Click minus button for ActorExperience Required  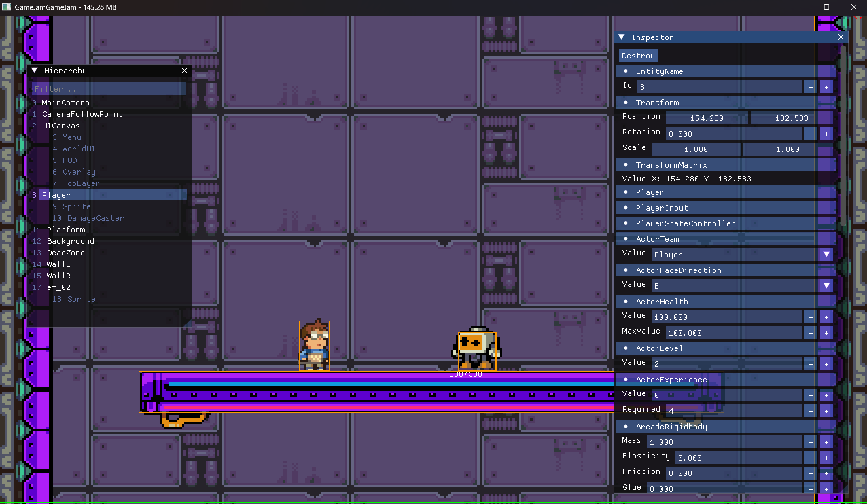click(810, 411)
